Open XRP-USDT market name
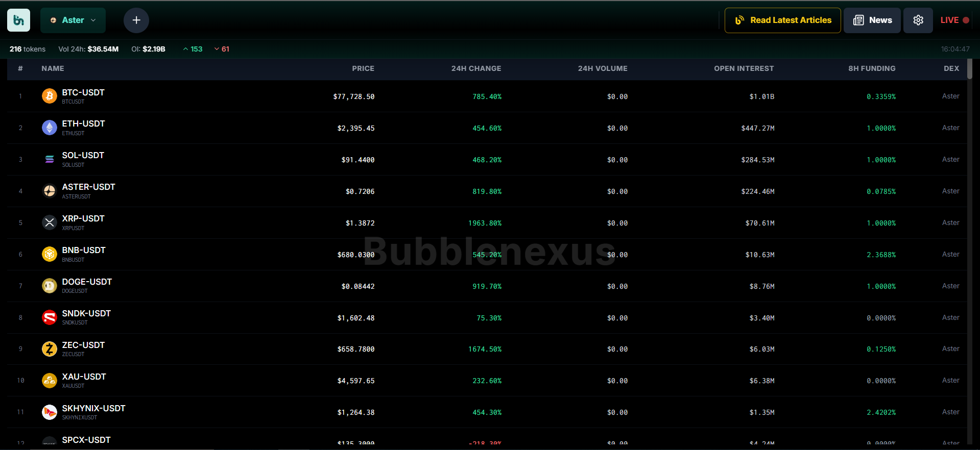Image resolution: width=980 pixels, height=450 pixels. click(83, 219)
